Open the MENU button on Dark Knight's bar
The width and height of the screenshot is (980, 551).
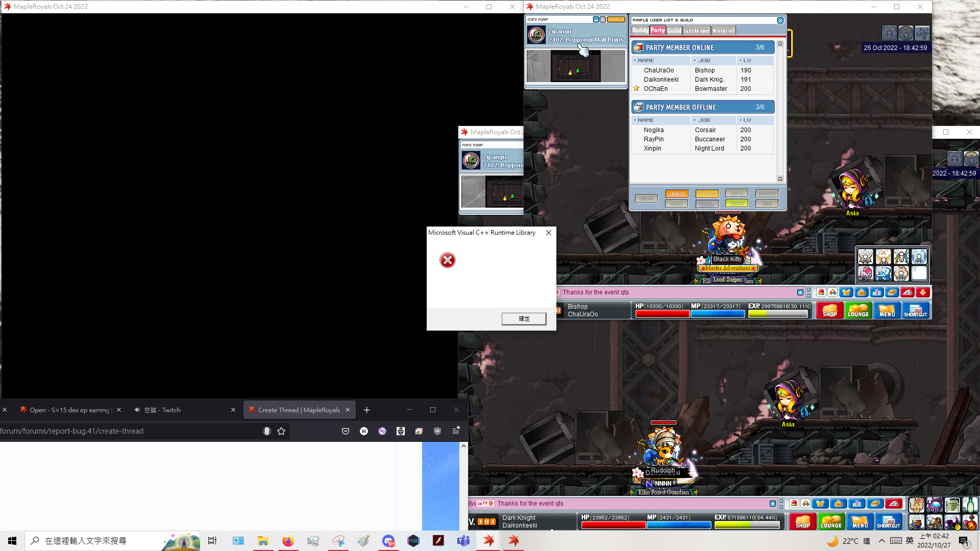click(x=860, y=521)
